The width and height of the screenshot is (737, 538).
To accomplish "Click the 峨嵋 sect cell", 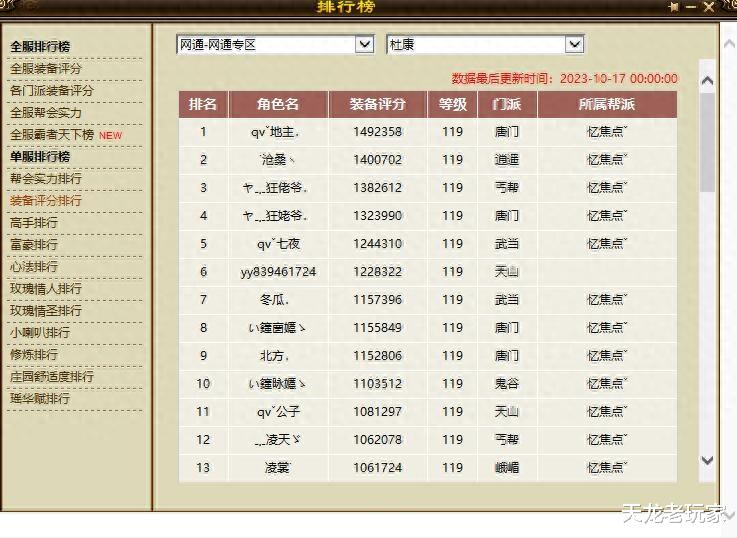I will click(507, 468).
